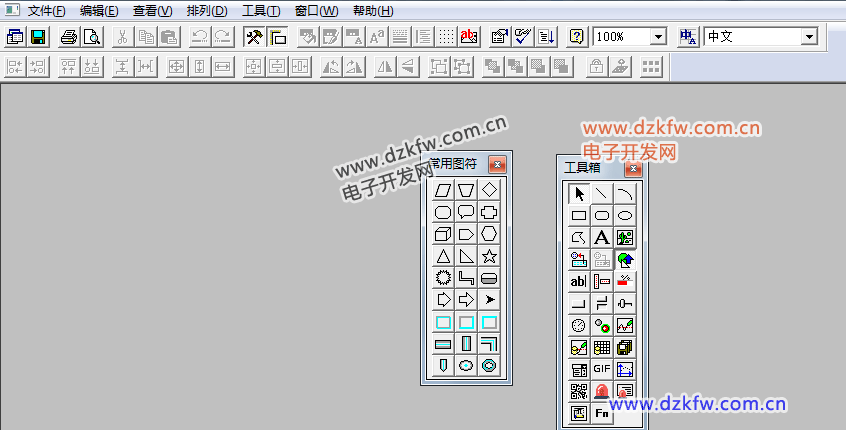846x430 pixels.
Task: Open print preview with magnifier page icon
Action: tap(91, 37)
